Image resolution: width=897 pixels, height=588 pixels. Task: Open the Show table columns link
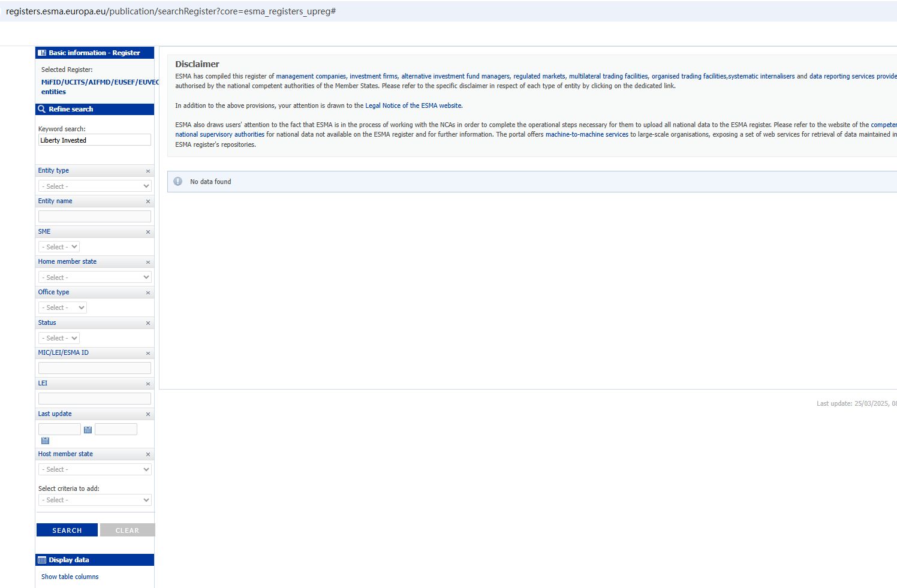coord(70,577)
